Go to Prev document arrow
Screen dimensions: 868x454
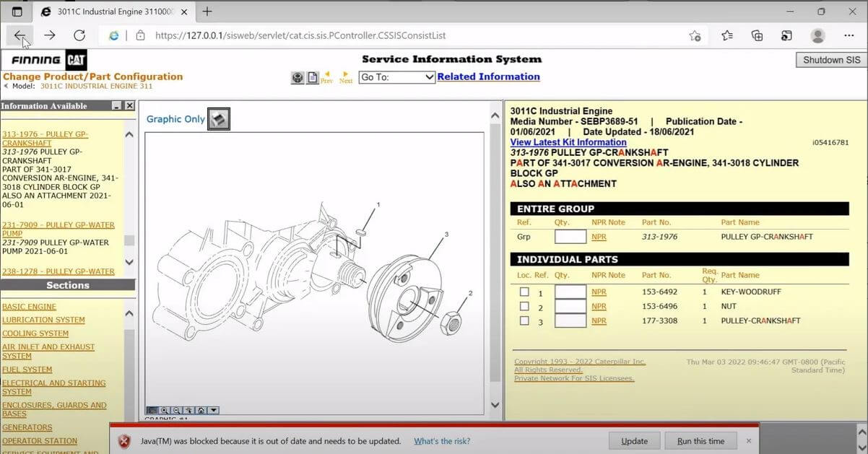point(326,77)
